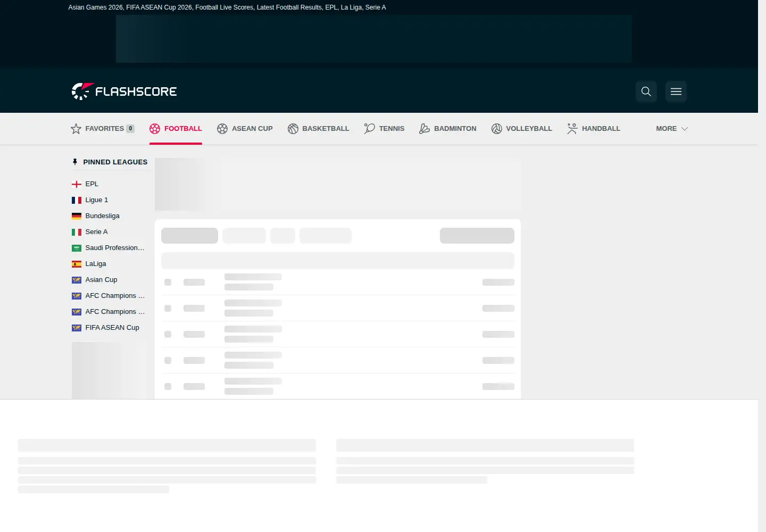Go to the Badminton tab
766x532 pixels.
click(448, 129)
